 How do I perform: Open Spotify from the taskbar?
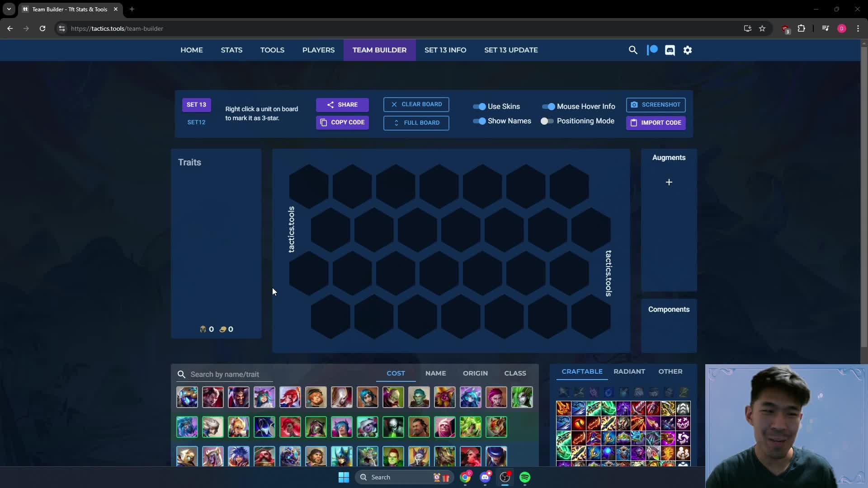point(525,477)
